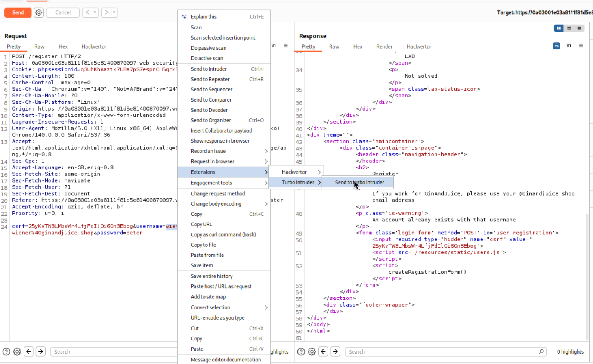Viewport: 593px width, 364px height.
Task: Open request settings gear beside Send
Action: pyautogui.click(x=38, y=13)
